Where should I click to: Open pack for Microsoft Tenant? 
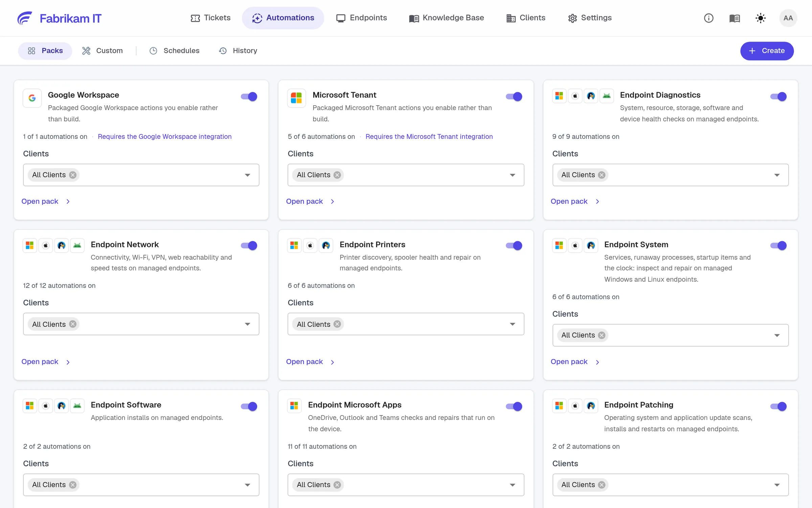coord(310,202)
